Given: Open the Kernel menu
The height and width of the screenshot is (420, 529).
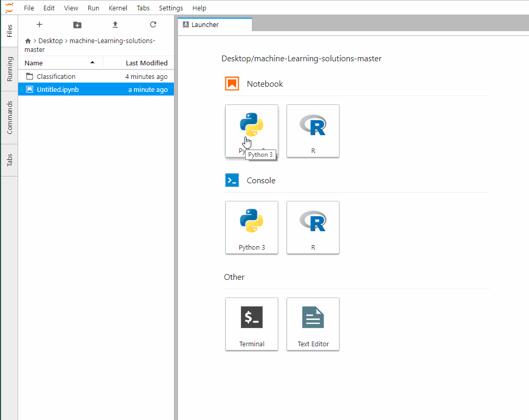Looking at the screenshot, I should pyautogui.click(x=118, y=8).
